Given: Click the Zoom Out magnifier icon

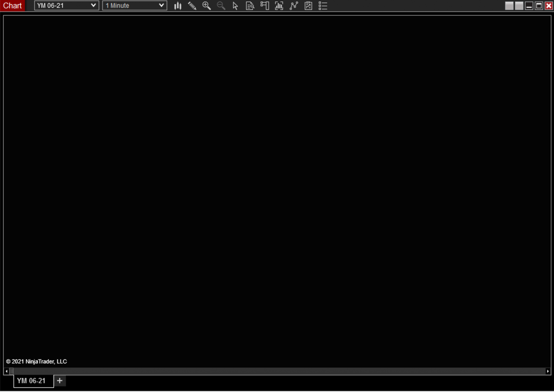Looking at the screenshot, I should coord(221,6).
